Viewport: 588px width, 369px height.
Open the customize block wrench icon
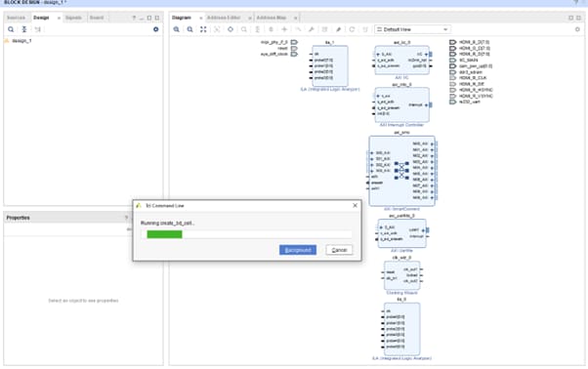point(312,29)
